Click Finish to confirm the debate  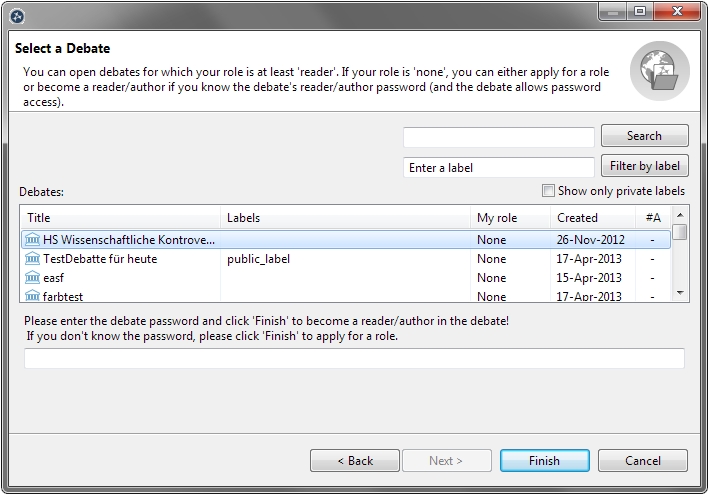(544, 461)
